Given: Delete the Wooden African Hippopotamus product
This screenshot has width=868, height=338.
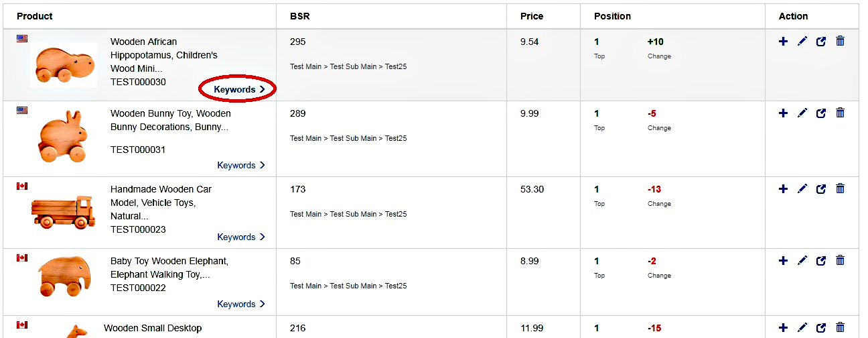Looking at the screenshot, I should point(841,41).
